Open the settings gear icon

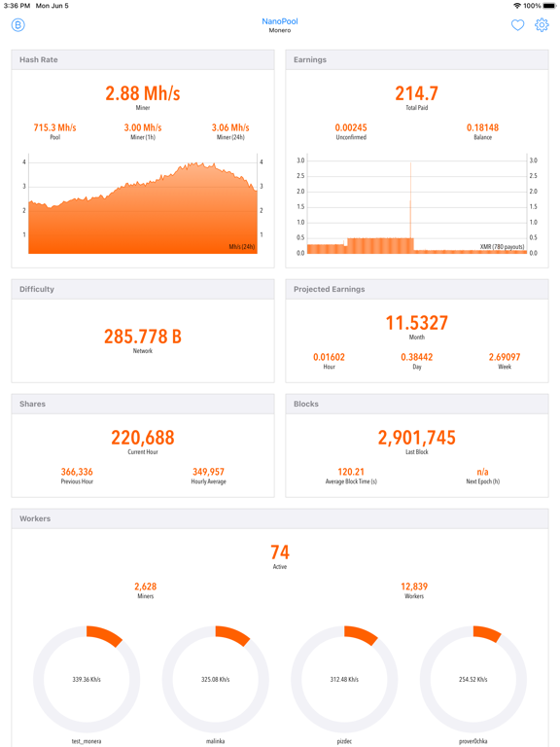pos(542,24)
